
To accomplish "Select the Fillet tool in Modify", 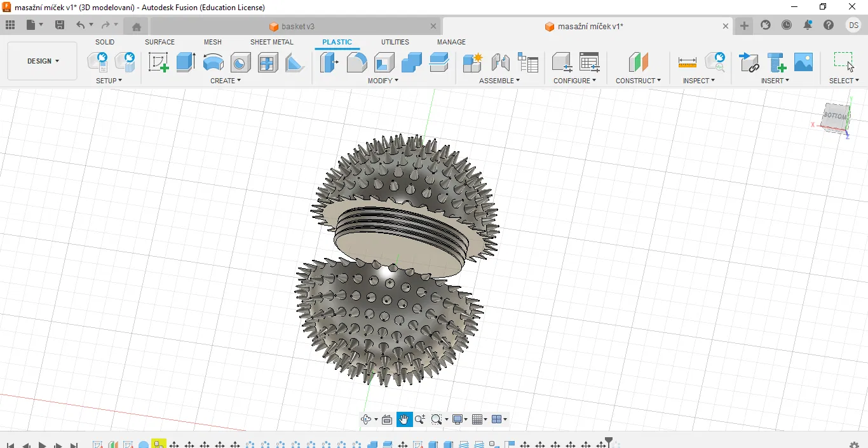I will pos(356,62).
